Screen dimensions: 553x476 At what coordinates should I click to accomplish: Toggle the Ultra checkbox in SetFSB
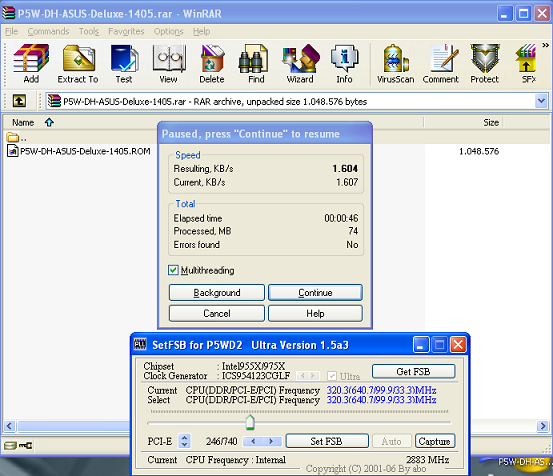click(x=332, y=376)
